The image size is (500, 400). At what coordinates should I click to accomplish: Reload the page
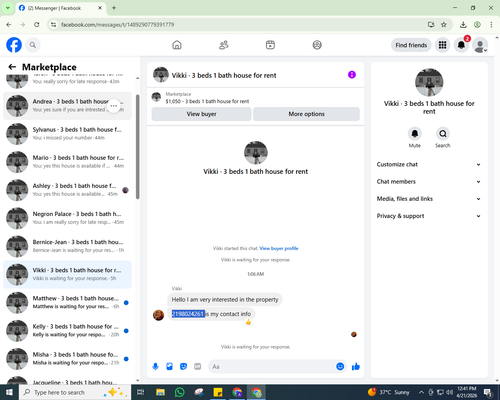(37, 24)
